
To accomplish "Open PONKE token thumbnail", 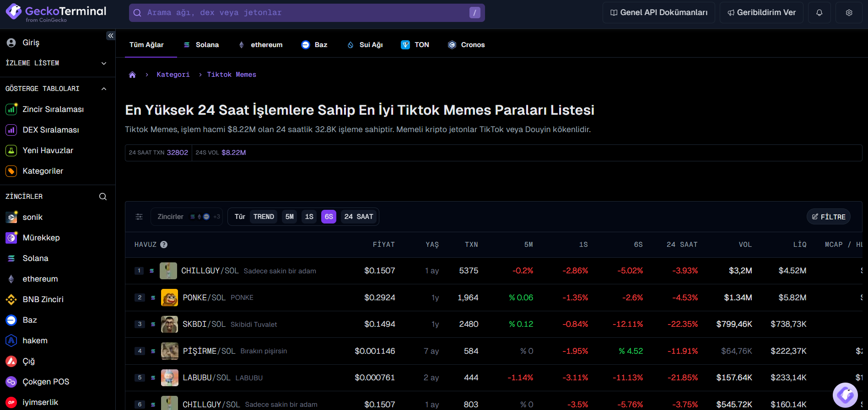I will [x=169, y=298].
